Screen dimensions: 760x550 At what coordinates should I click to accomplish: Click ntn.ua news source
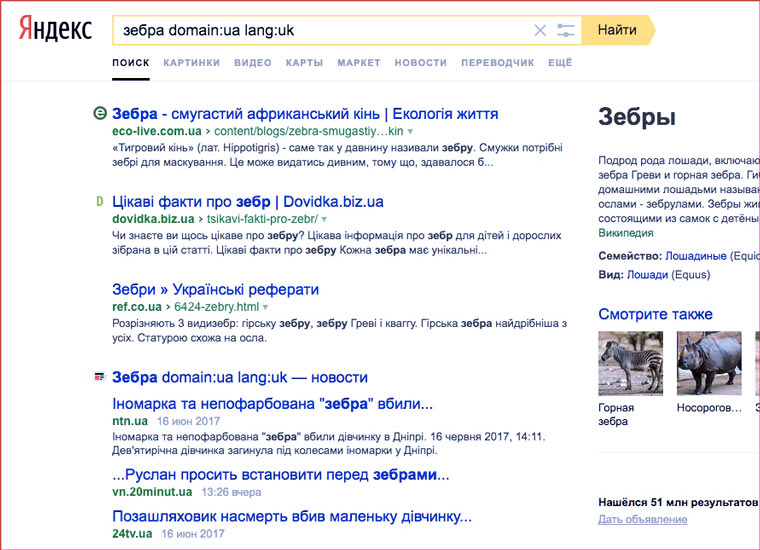(130, 421)
